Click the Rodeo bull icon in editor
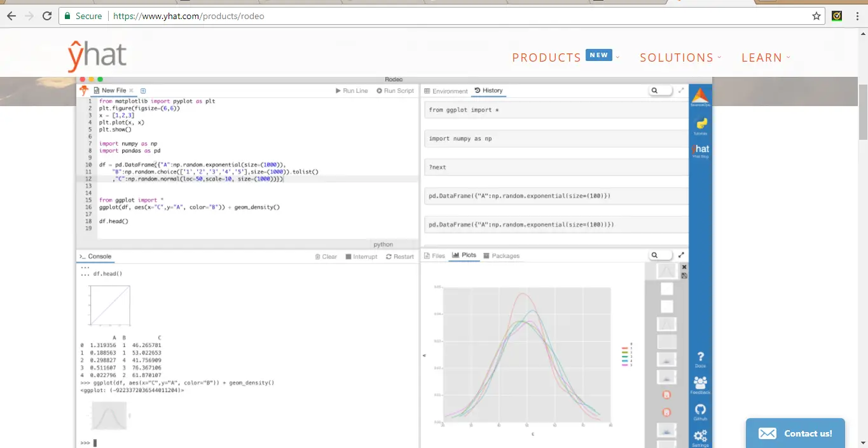 (x=83, y=91)
